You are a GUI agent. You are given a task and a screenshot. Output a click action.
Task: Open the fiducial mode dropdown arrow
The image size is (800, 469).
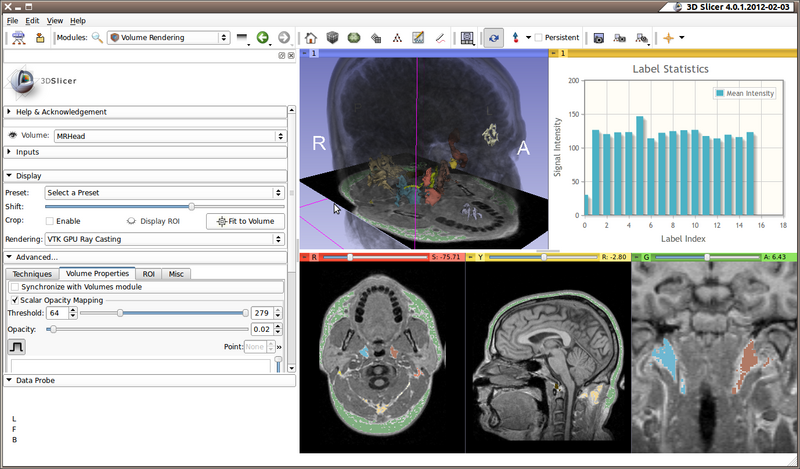(x=528, y=38)
